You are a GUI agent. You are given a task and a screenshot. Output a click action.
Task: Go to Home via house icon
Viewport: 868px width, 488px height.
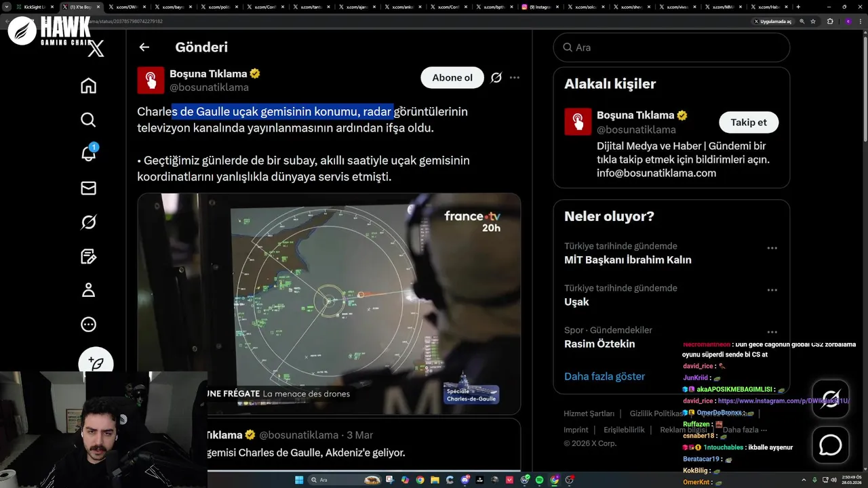pos(88,85)
